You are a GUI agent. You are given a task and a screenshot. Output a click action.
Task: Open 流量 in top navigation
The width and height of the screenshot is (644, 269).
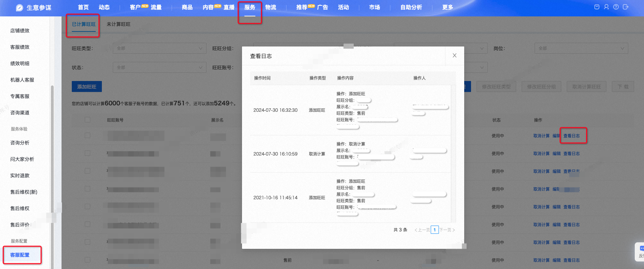pos(156,7)
